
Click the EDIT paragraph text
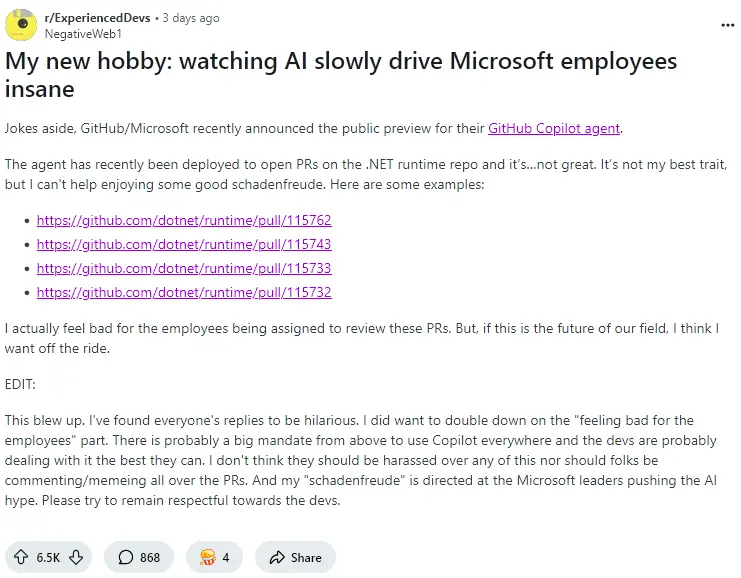pos(20,384)
